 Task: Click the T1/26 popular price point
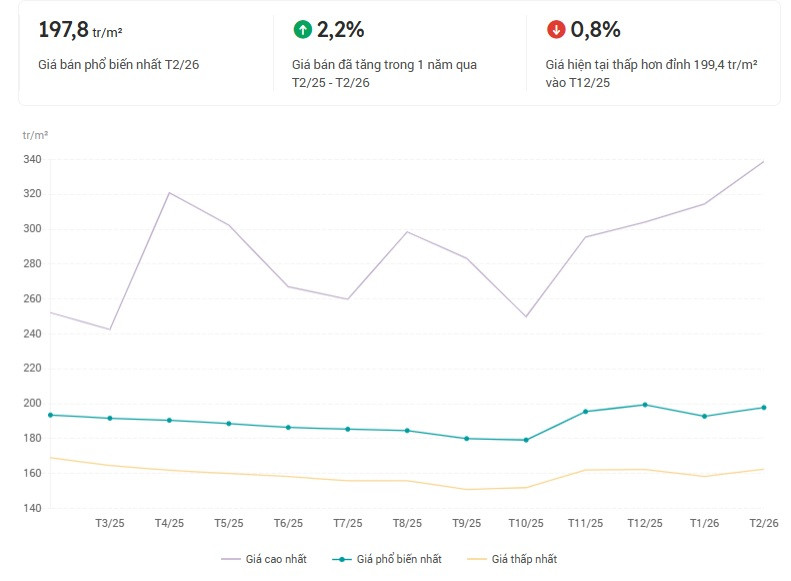pos(705,416)
